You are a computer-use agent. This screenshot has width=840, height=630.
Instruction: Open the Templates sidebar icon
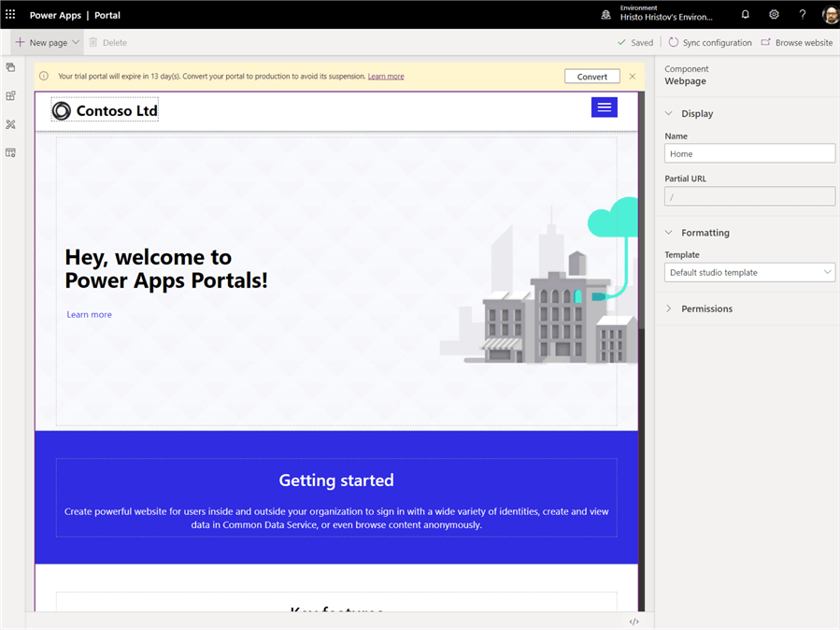[10, 152]
